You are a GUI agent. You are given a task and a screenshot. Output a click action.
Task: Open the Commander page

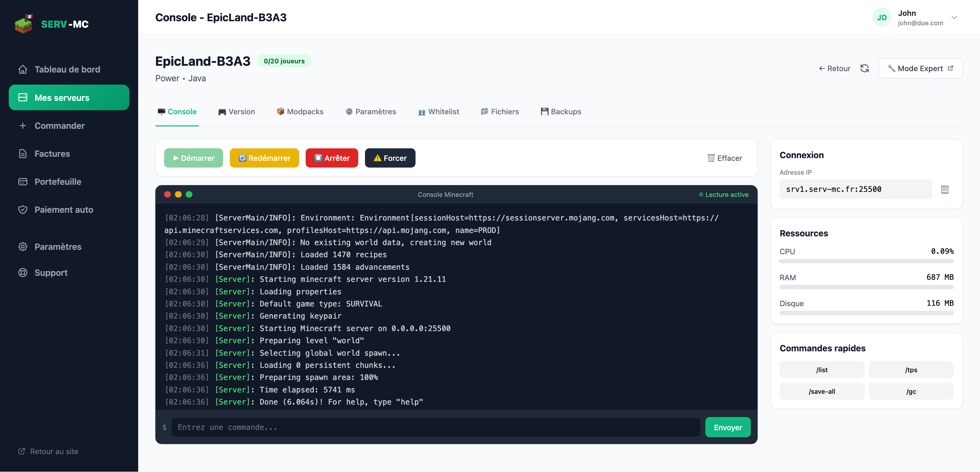[69, 126]
